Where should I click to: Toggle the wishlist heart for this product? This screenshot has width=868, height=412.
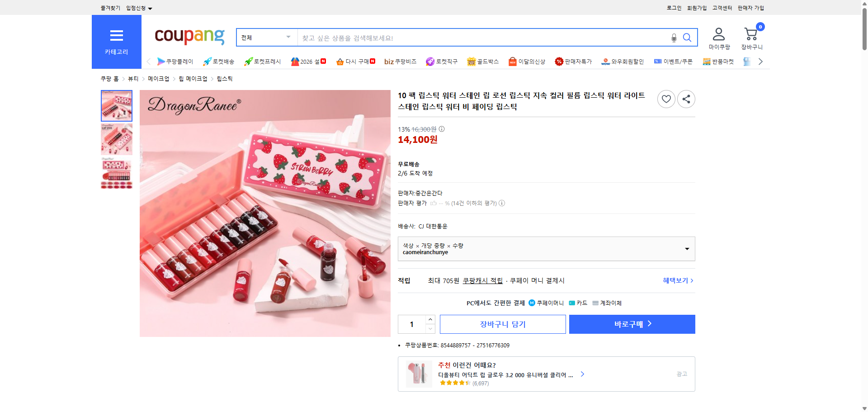tap(666, 99)
